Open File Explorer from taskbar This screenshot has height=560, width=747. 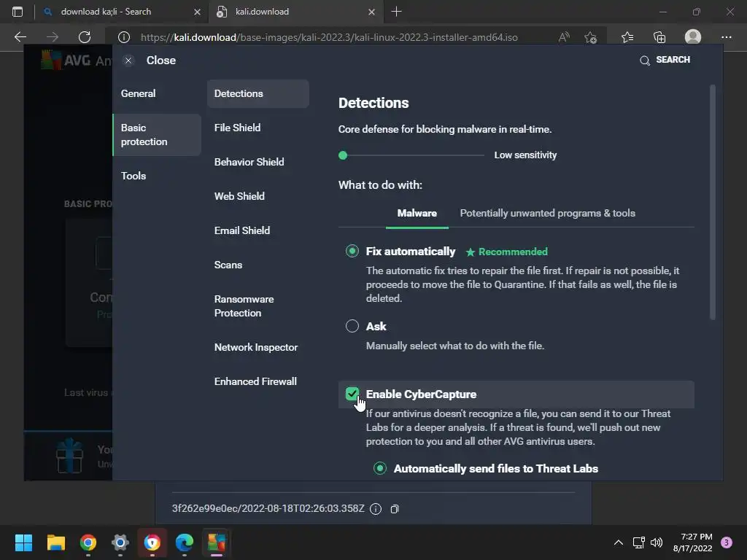(55, 542)
